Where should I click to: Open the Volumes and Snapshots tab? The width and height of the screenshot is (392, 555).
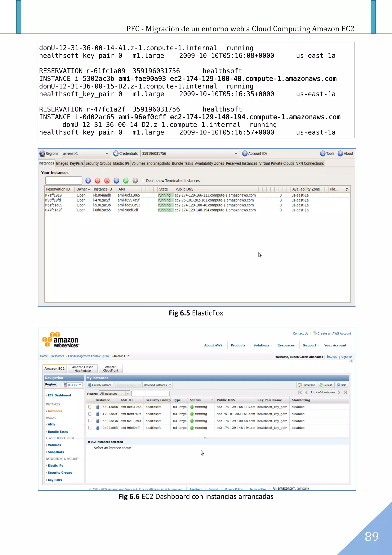tap(151, 163)
